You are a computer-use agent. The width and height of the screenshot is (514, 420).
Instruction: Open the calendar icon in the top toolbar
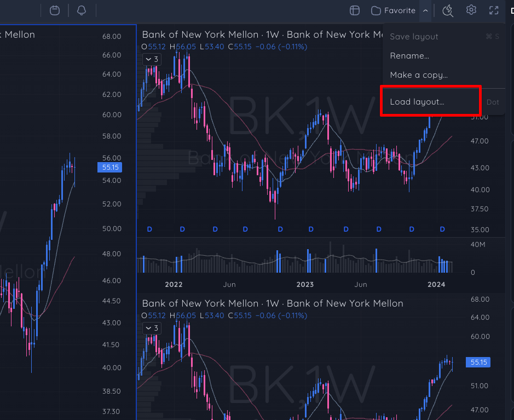point(55,10)
